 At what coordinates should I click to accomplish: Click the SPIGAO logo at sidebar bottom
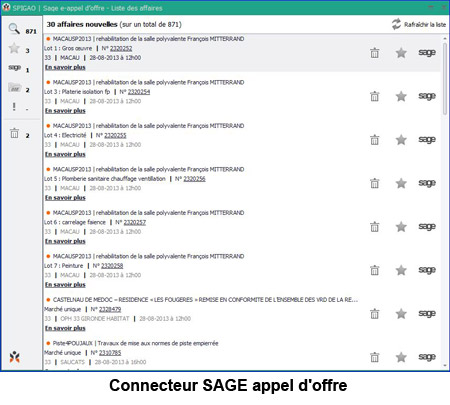15,357
